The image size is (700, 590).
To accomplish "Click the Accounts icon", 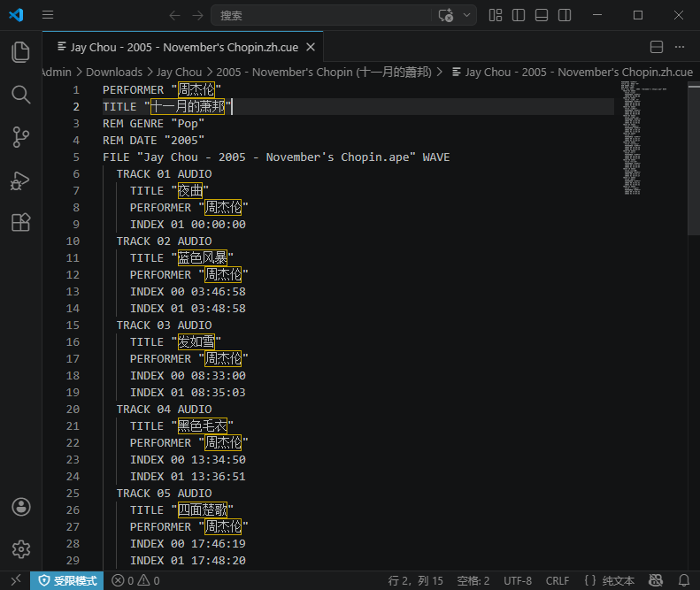I will tap(20, 507).
